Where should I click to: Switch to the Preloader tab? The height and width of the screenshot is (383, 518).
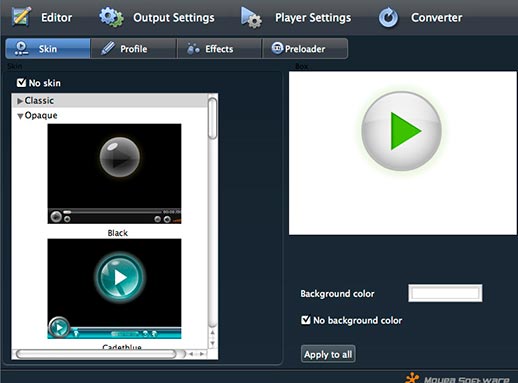coord(305,49)
